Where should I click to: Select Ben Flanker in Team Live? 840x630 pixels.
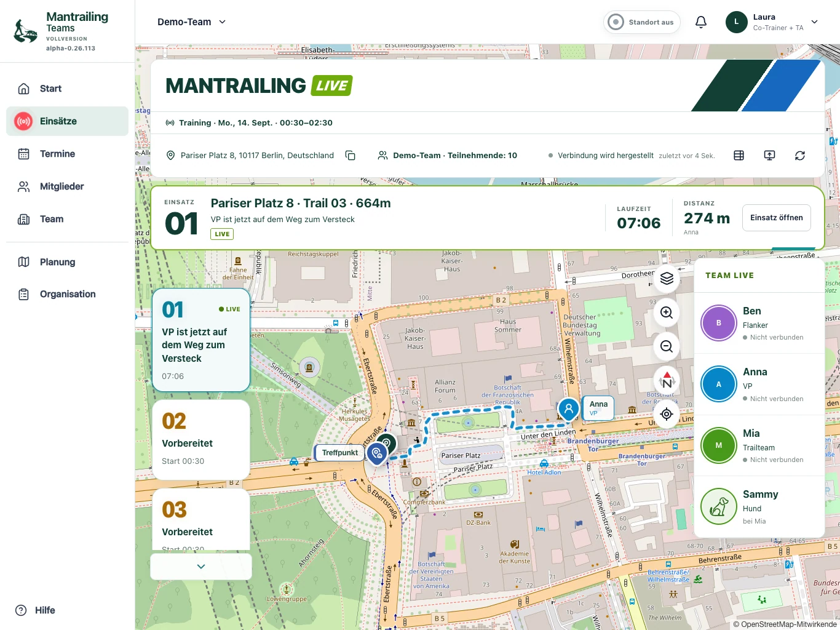[x=759, y=323]
